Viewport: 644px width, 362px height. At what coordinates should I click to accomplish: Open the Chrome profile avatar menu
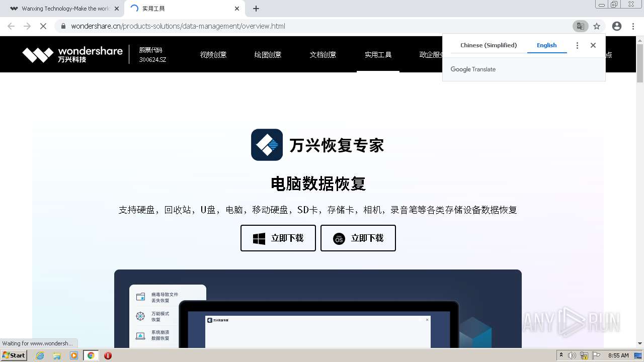[617, 26]
